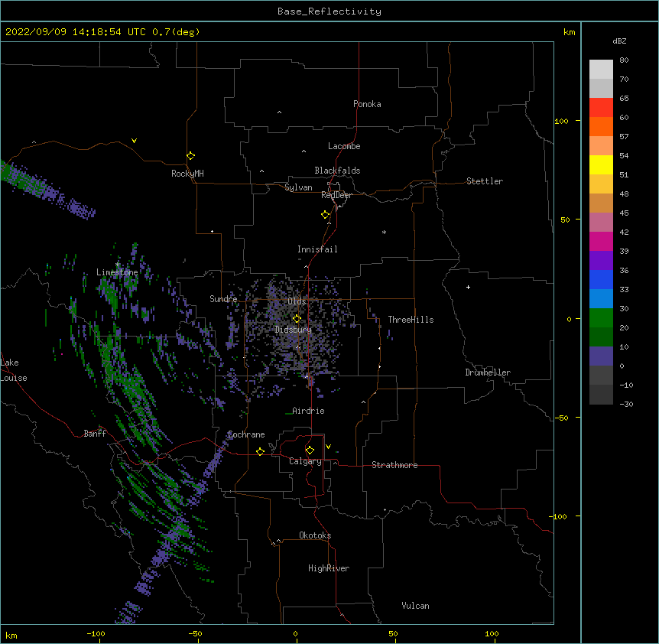Click the Blackfalds city label
This screenshot has height=644, width=659.
(x=337, y=171)
